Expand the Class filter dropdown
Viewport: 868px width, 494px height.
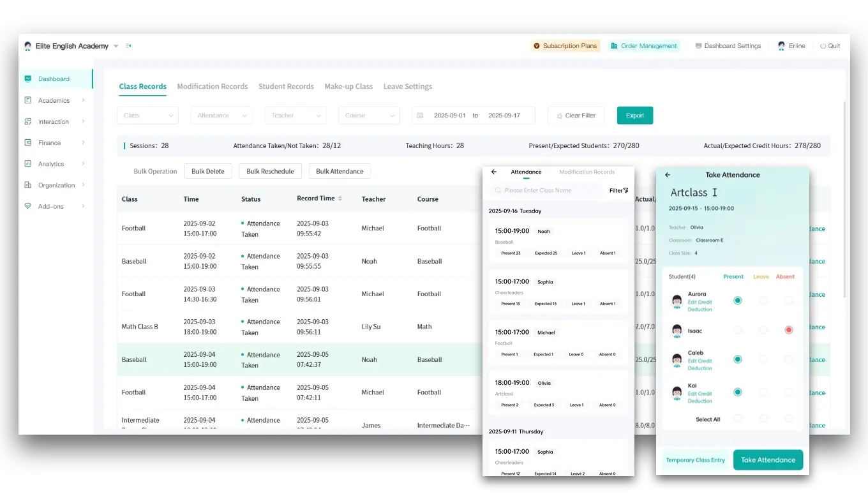point(147,115)
